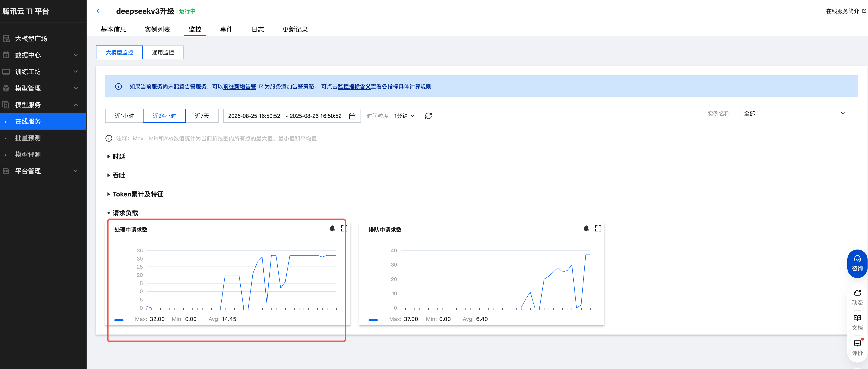The height and width of the screenshot is (369, 868).
Task: Select the 近1小时 time range
Action: (124, 116)
